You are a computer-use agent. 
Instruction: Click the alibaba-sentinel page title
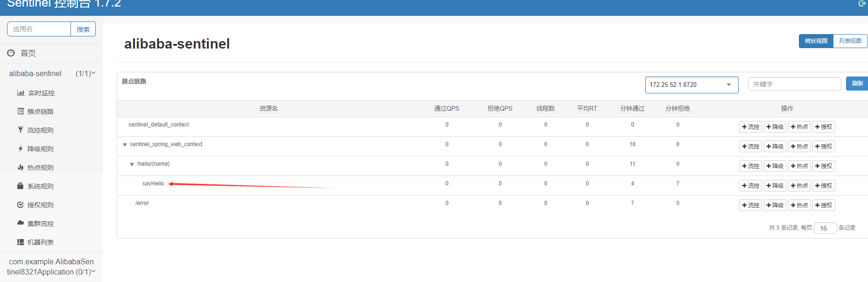point(177,44)
